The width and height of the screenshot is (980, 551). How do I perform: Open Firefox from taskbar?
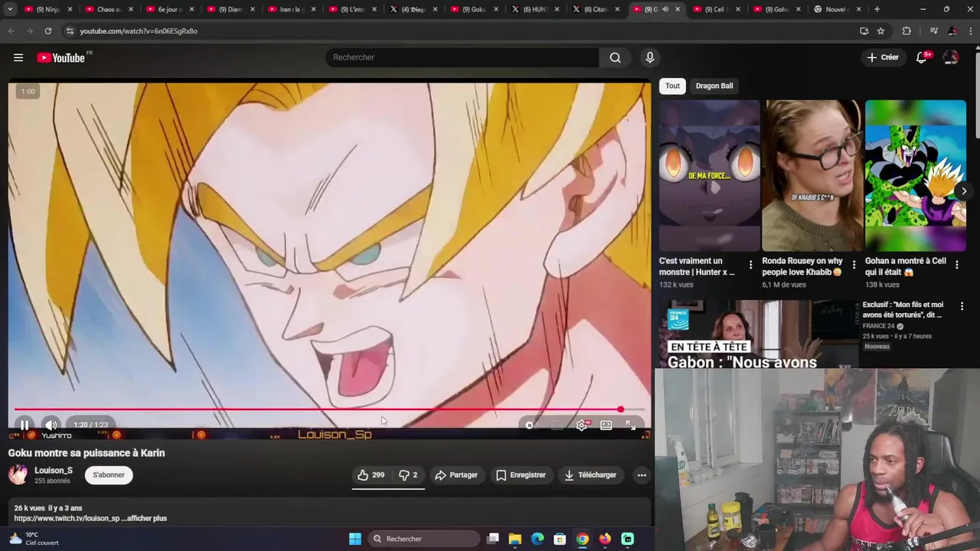tap(605, 539)
